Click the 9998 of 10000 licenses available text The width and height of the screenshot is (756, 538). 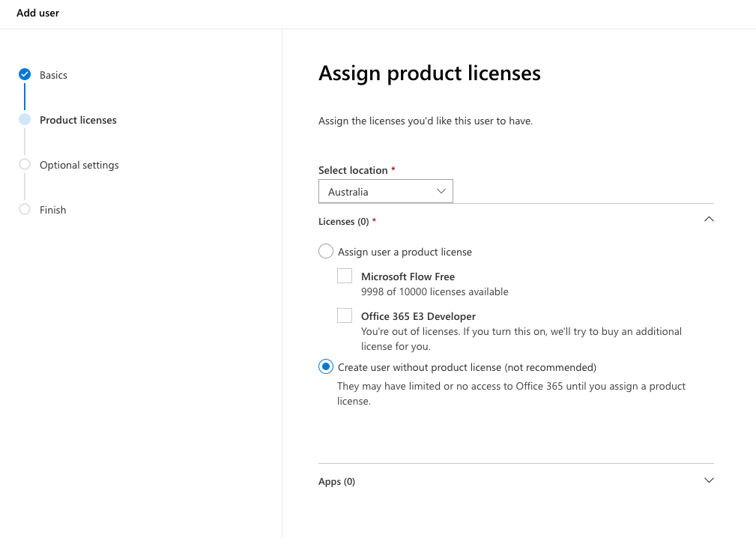click(435, 291)
